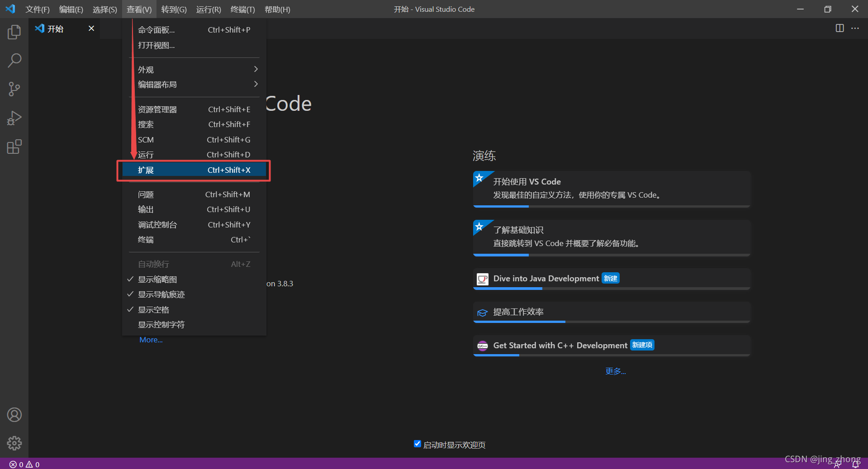Click the 新建 badge on Java walkthrough
The height and width of the screenshot is (469, 868).
(x=611, y=279)
